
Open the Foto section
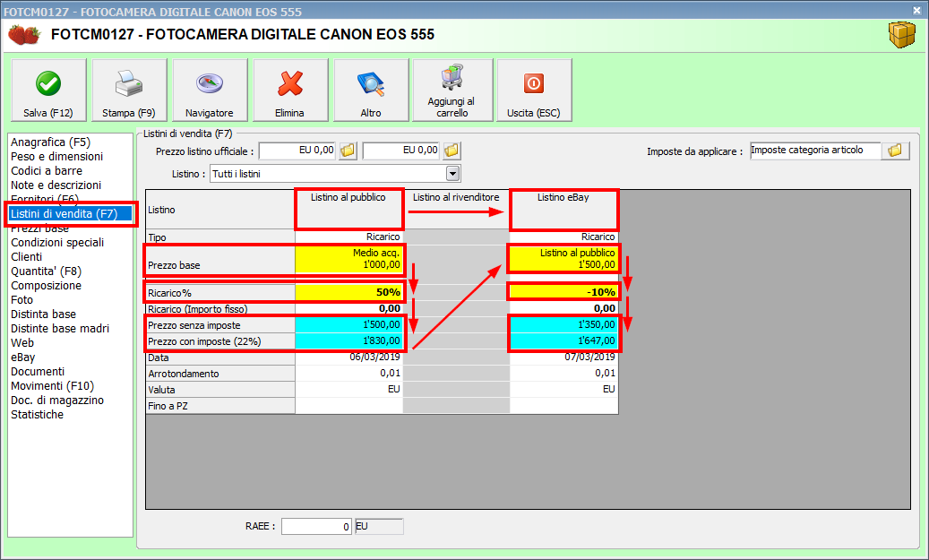click(x=22, y=300)
